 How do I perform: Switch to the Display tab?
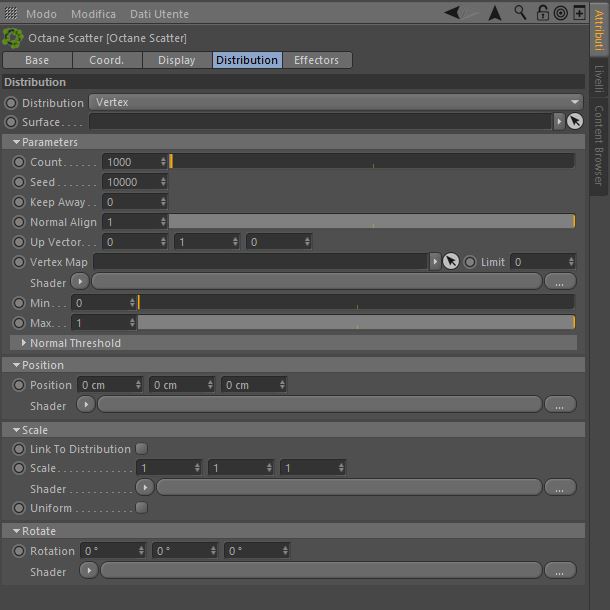coord(177,60)
